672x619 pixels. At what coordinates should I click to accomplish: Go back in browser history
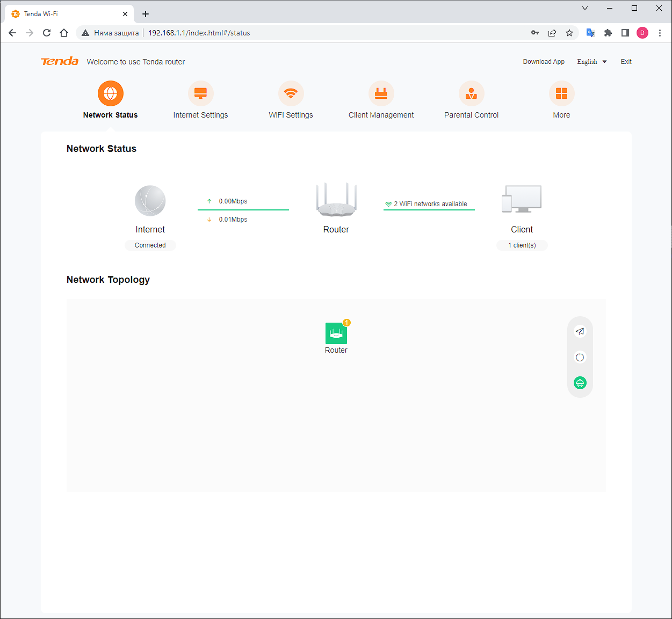12,33
